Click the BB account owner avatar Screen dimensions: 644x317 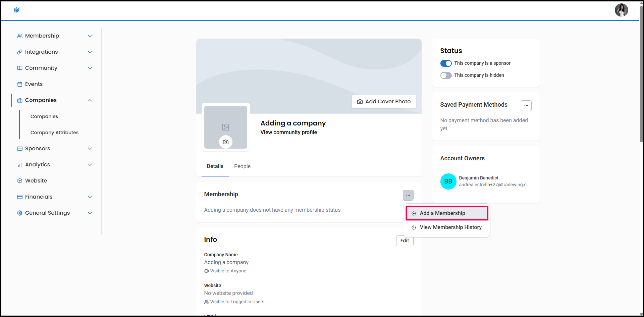tap(448, 181)
